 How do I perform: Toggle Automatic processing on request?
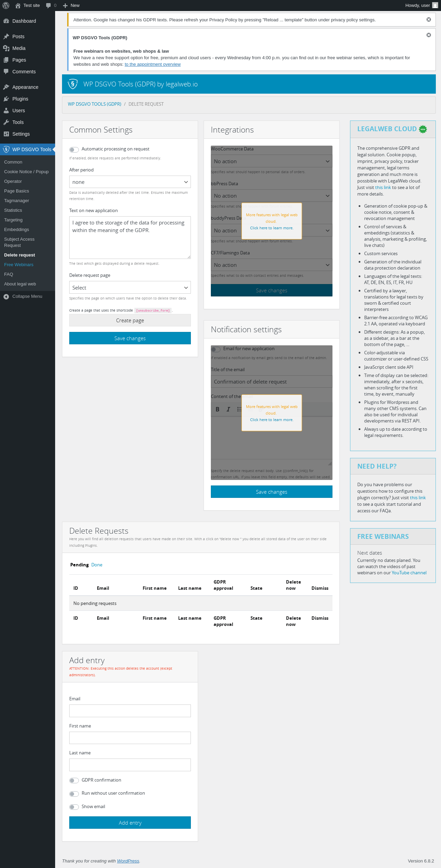(x=74, y=149)
